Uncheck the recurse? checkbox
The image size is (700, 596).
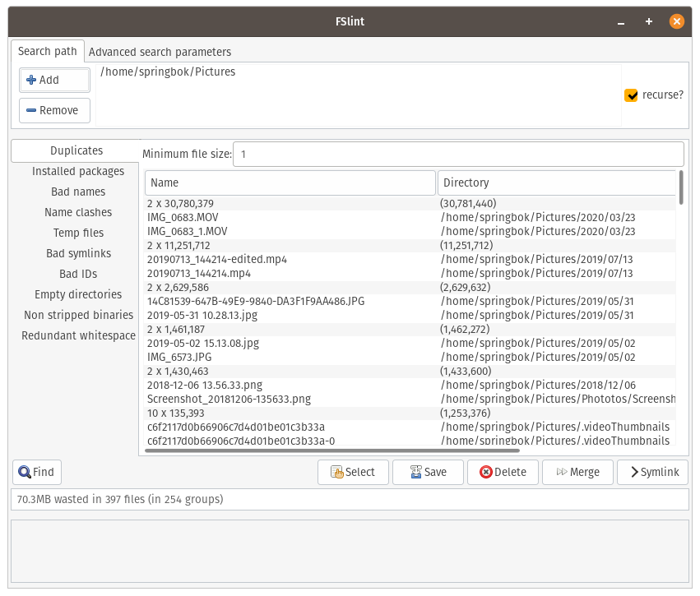[x=631, y=95]
